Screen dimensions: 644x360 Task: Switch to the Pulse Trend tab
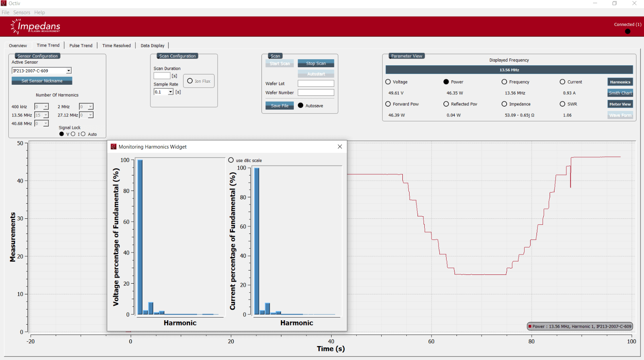pos(81,46)
